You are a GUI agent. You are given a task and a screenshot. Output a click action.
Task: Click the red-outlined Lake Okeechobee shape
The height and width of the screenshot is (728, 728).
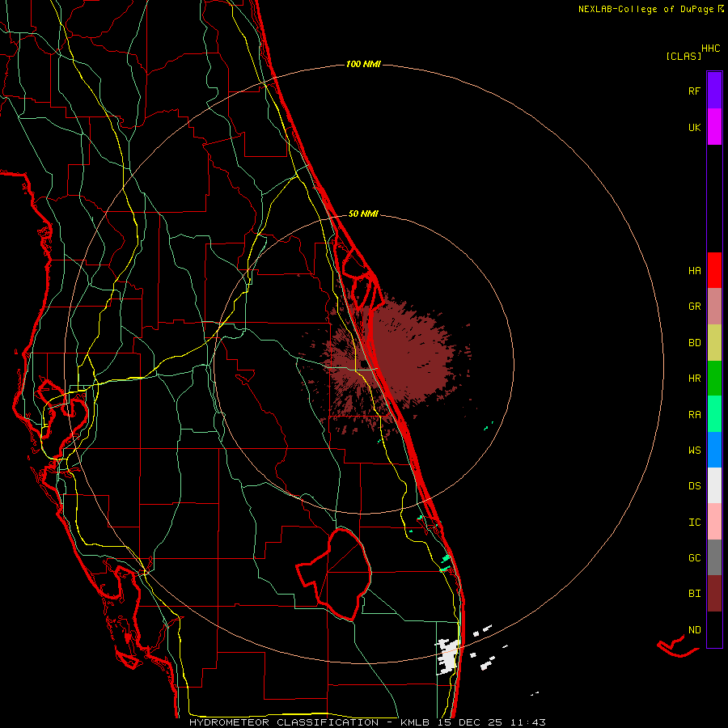tap(335, 574)
